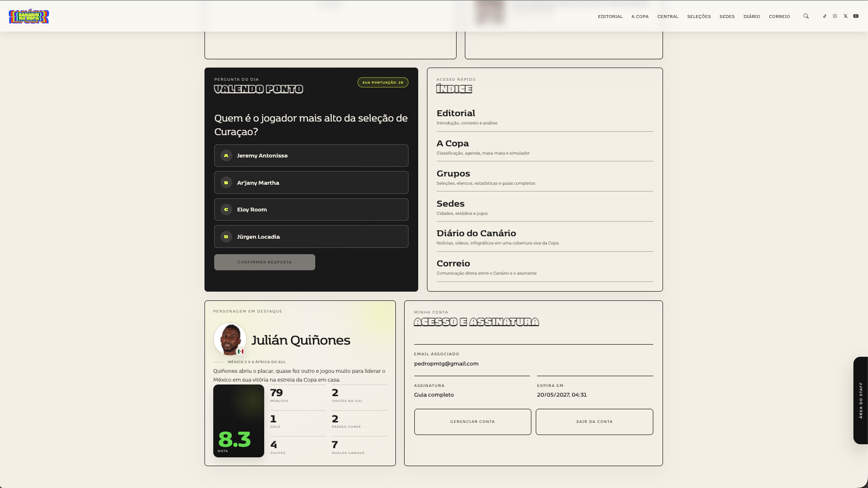Open the search magnifier icon
868x488 pixels.
(806, 16)
